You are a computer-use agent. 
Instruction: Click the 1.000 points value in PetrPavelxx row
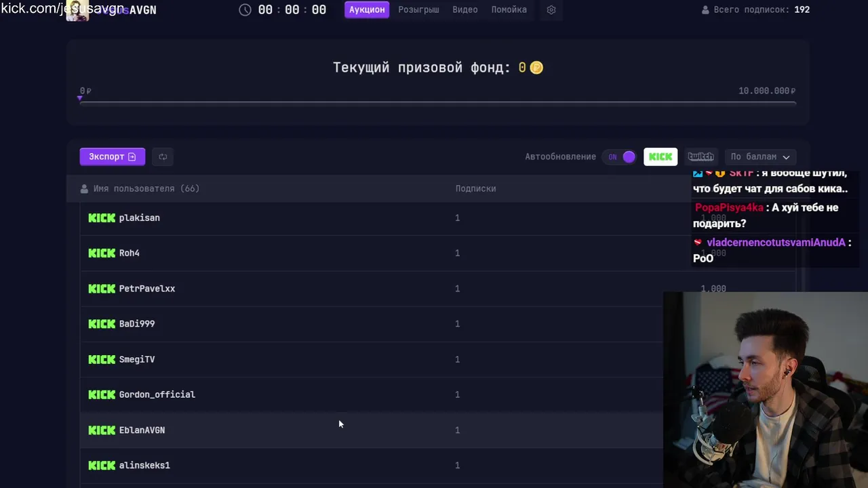coord(713,289)
